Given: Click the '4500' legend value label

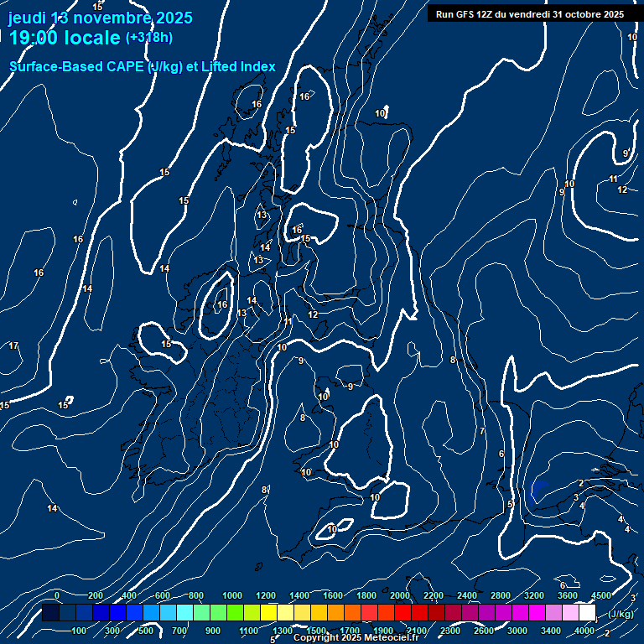Looking at the screenshot, I should 600,595.
